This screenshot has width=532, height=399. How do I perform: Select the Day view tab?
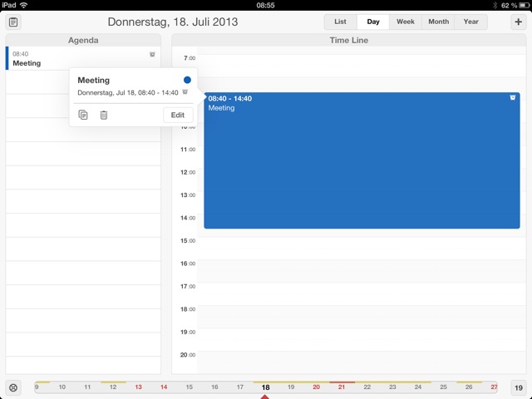click(x=373, y=22)
